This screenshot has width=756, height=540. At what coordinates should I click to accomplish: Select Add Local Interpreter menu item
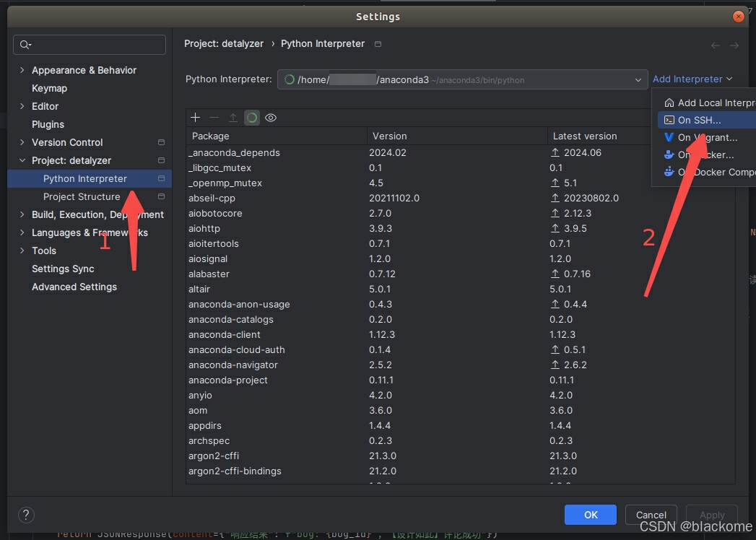click(x=707, y=103)
